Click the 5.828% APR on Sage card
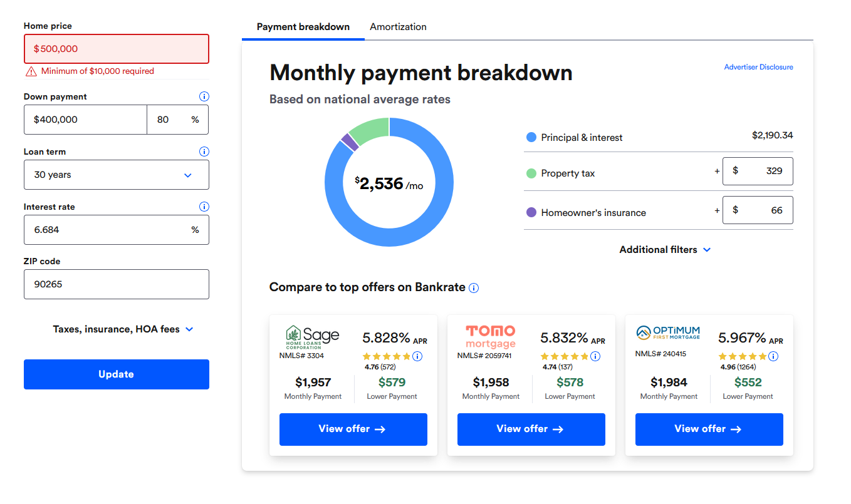 [395, 339]
